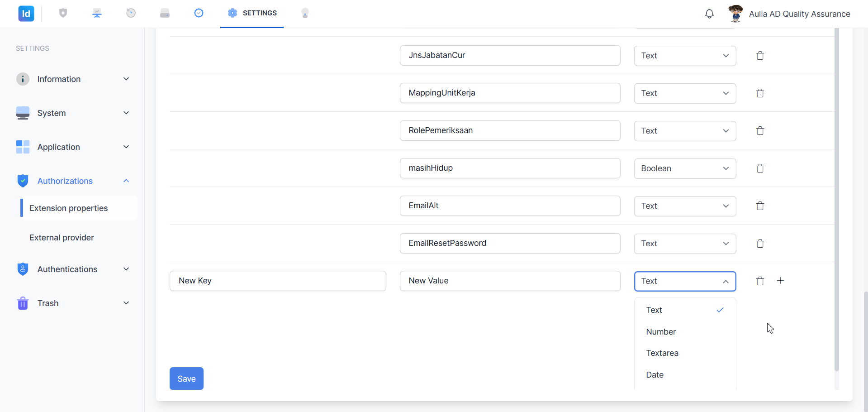
Task: Select Textarea option in dropdown list
Action: coord(685,353)
